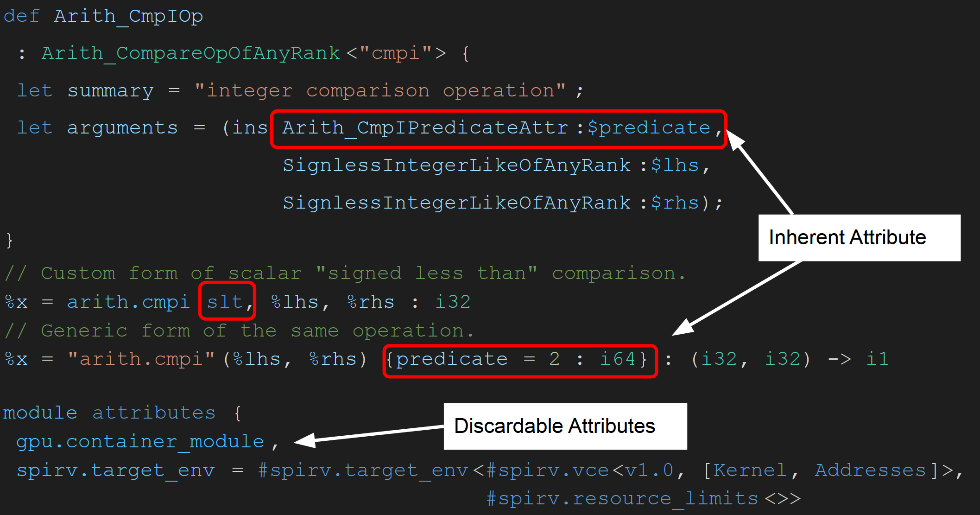The image size is (980, 515).
Task: Click the highlighted slt predicate
Action: (227, 301)
